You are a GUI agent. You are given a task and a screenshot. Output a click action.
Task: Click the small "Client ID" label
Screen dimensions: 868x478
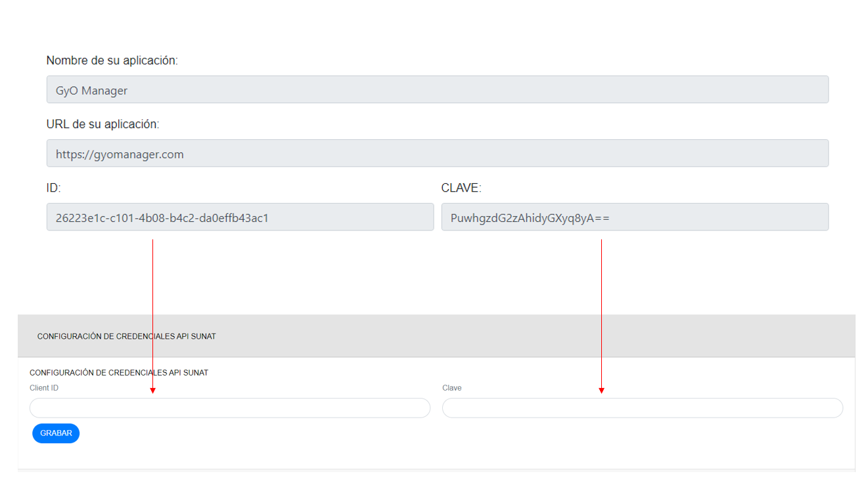44,388
